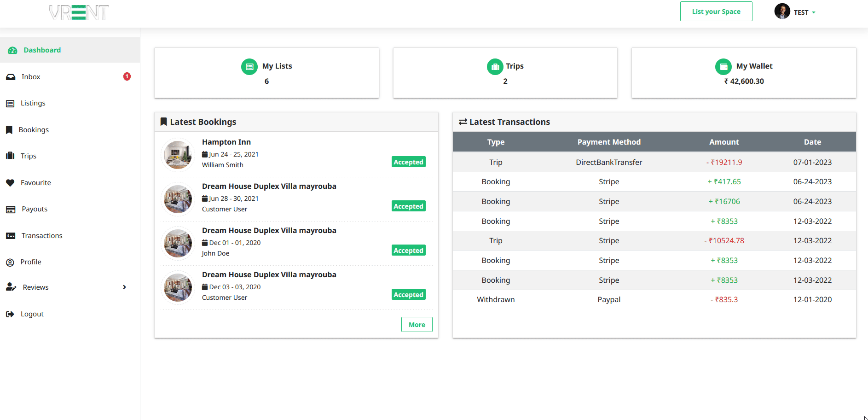
Task: Click the List your Space button
Action: tap(716, 12)
